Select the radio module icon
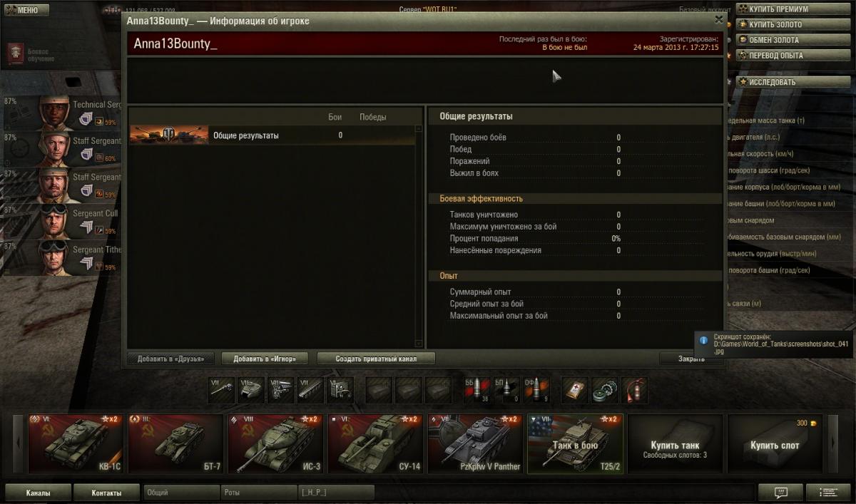Viewport: 856px width, 504px height. point(339,391)
